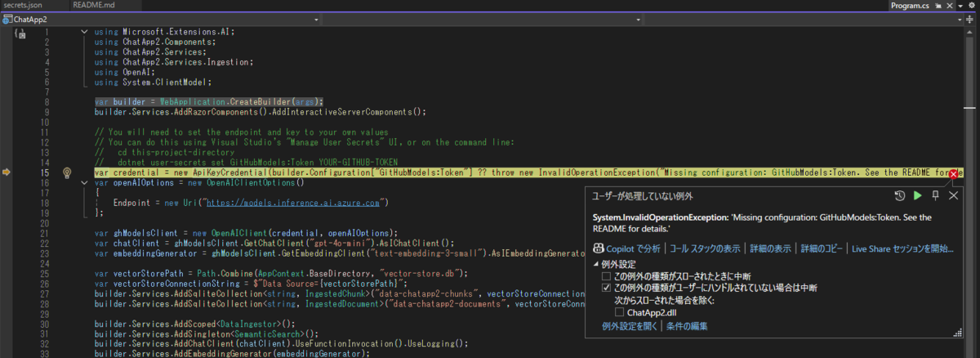Collapse the using directives block at line 1
This screenshot has width=980, height=358.
coord(85,32)
